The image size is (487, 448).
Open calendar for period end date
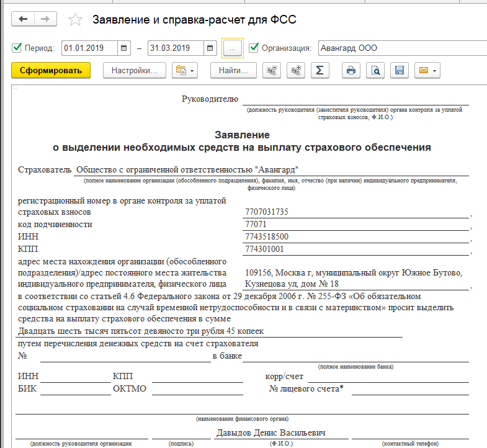(211, 48)
